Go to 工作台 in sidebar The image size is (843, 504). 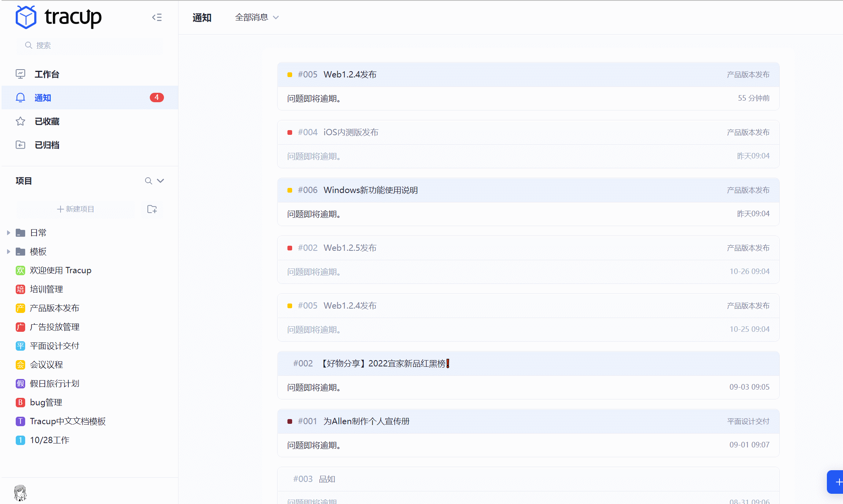point(46,74)
